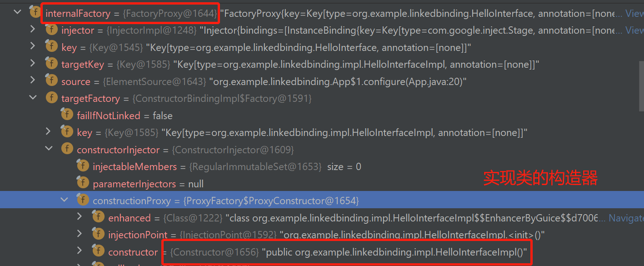The width and height of the screenshot is (644, 266).
Task: Click the field icon beside parameterInjectors
Action: point(83,183)
